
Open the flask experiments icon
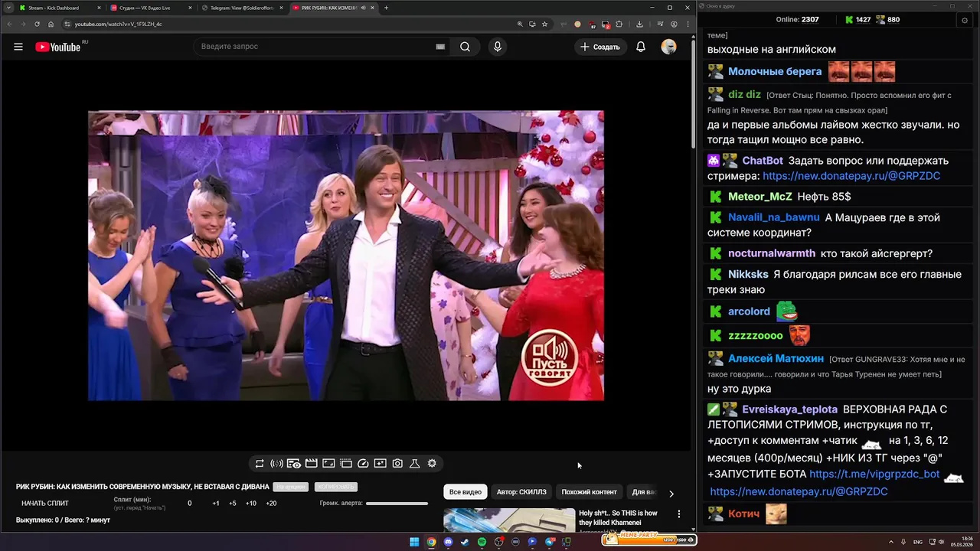pyautogui.click(x=414, y=464)
